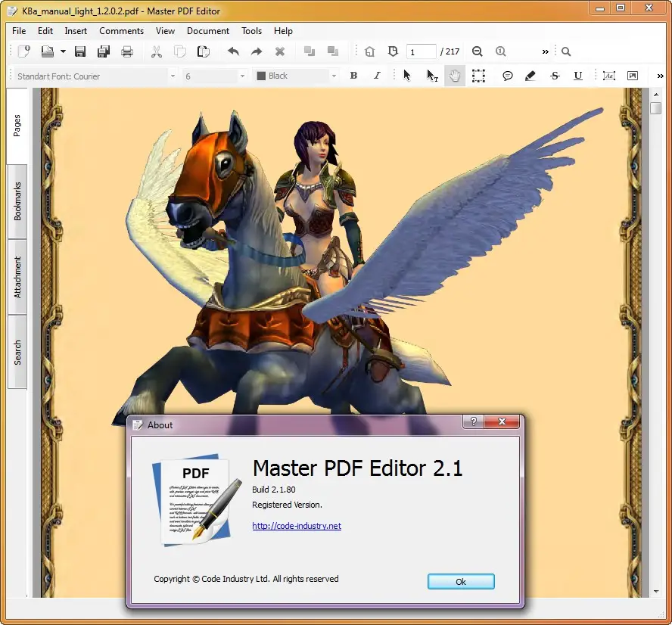This screenshot has height=625, width=672.
Task: Copy selection icon
Action: click(180, 52)
